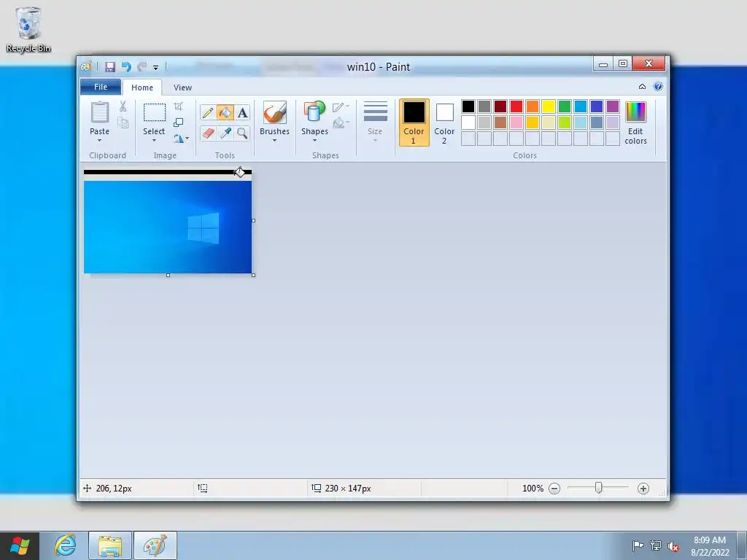Select the Magnifier tool
This screenshot has height=560, width=747.
coord(242,133)
